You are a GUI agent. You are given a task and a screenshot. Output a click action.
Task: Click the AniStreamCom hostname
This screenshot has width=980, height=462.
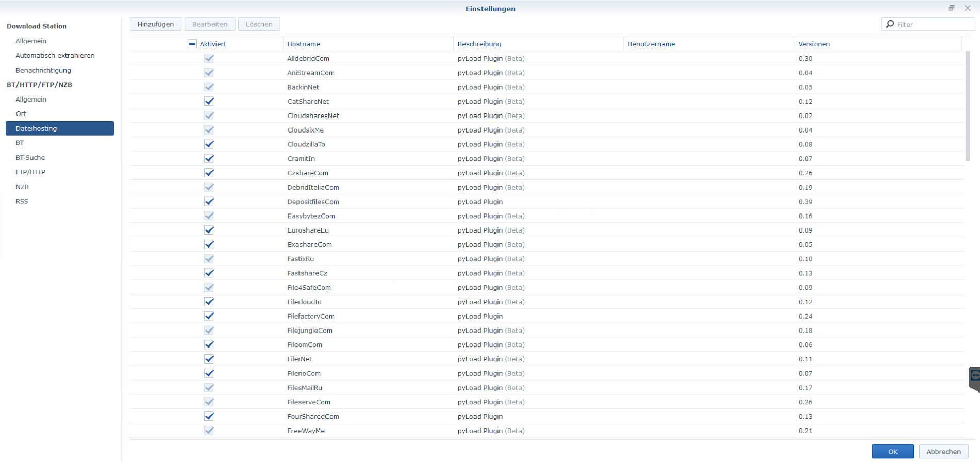pyautogui.click(x=311, y=73)
